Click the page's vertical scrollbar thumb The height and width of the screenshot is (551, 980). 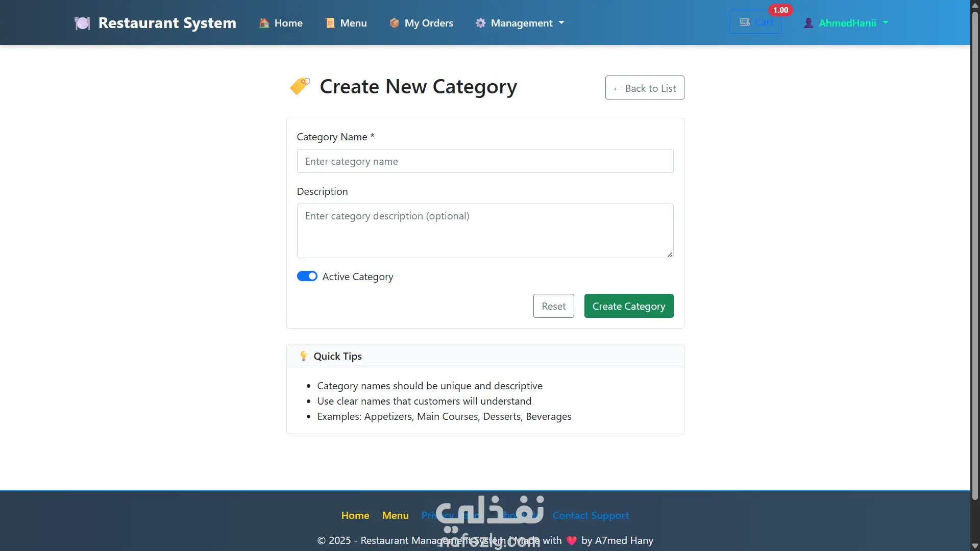point(975,255)
